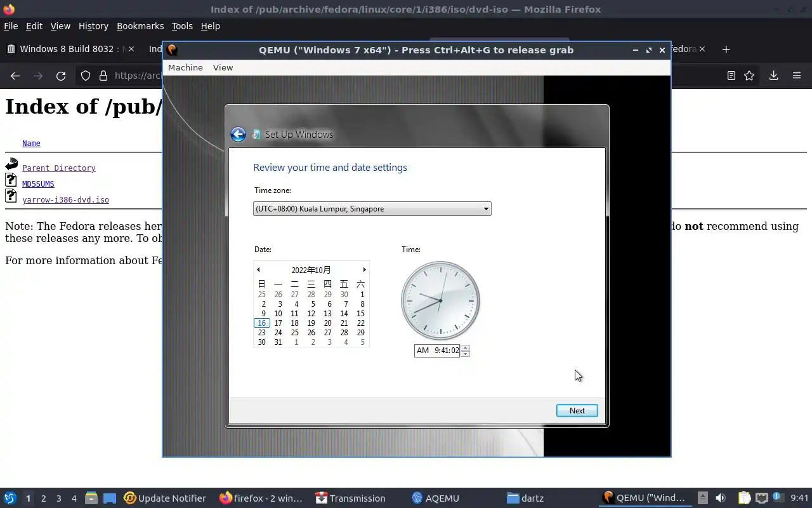812x508 pixels.
Task: Open the Parent Directory link
Action: (x=59, y=168)
